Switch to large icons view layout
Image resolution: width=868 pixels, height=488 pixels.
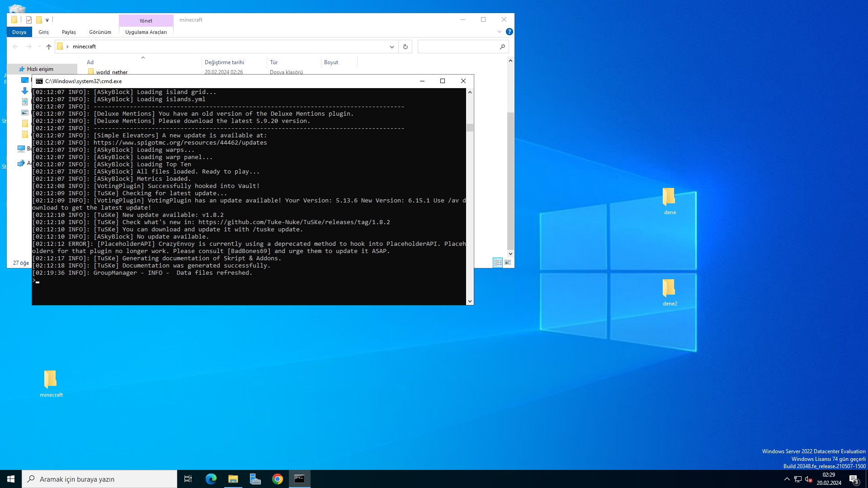coord(508,263)
